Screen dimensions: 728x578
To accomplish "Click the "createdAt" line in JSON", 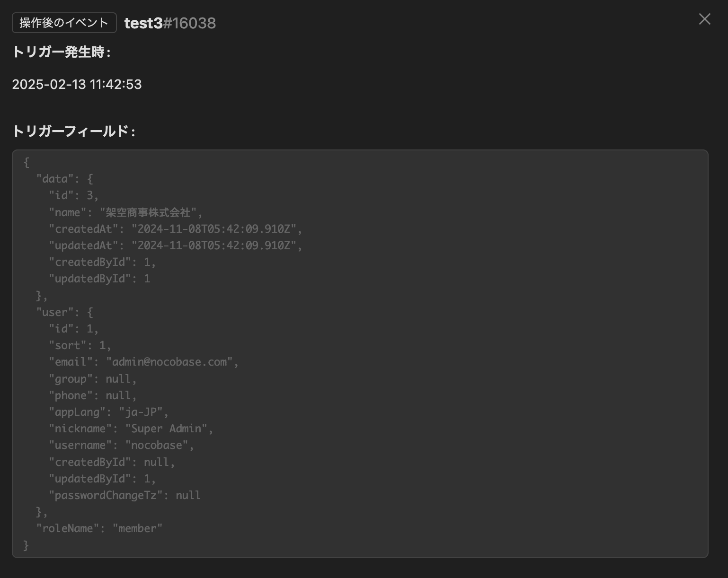I will 175,229.
